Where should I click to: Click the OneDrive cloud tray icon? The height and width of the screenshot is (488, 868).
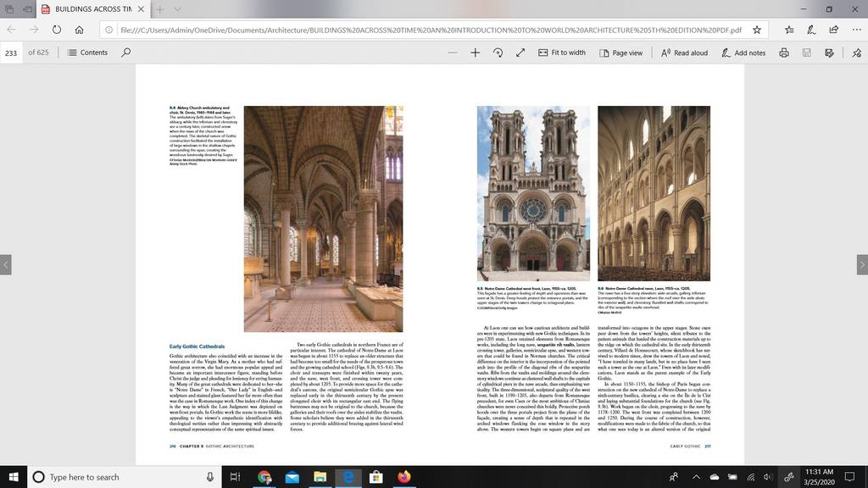click(x=715, y=477)
